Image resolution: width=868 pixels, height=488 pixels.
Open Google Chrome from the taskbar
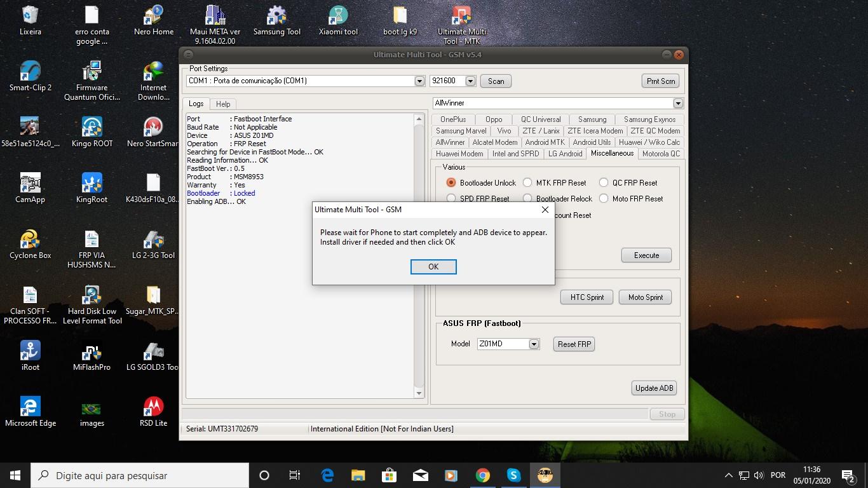coord(483,475)
